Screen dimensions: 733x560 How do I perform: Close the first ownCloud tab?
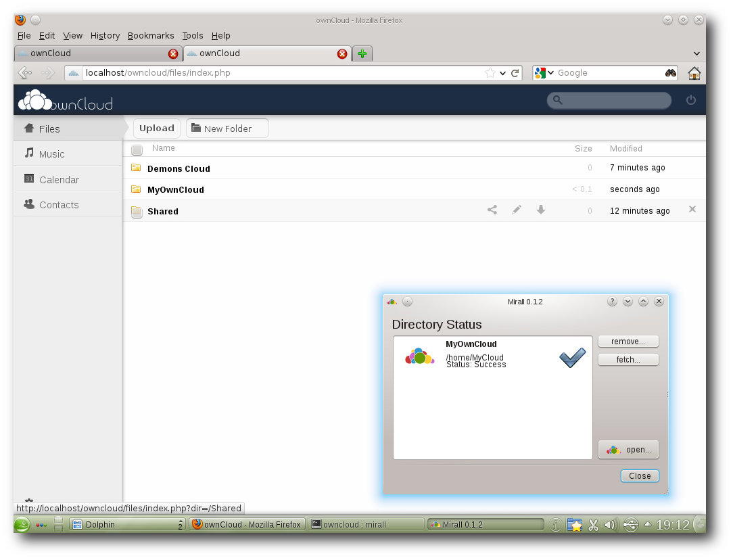(x=173, y=53)
